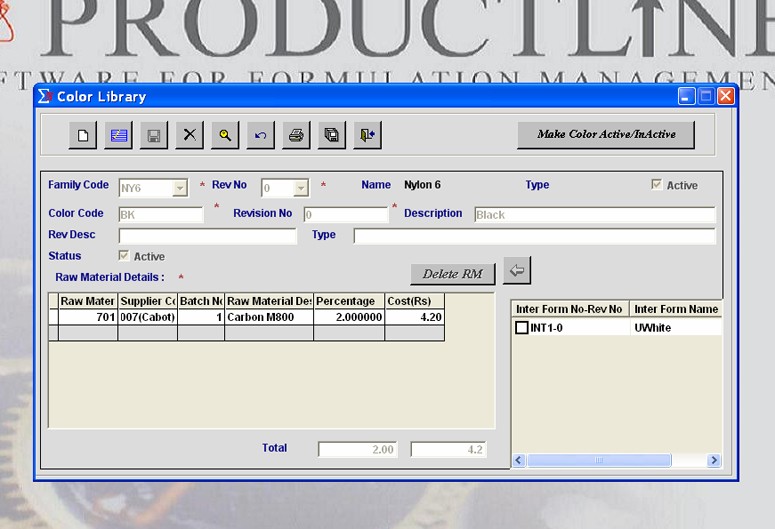Screen dimensions: 775x529
Task: Click the Total percentage field showing 2.00
Action: click(x=358, y=449)
